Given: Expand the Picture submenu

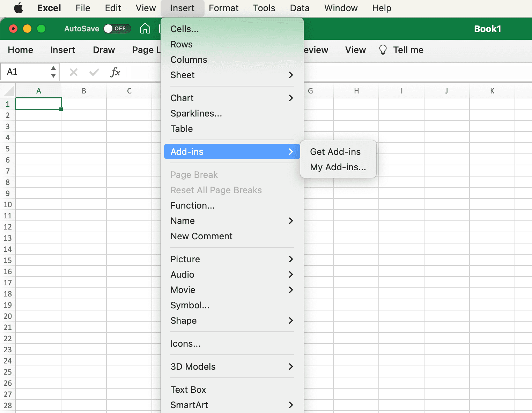Looking at the screenshot, I should click(x=291, y=259).
